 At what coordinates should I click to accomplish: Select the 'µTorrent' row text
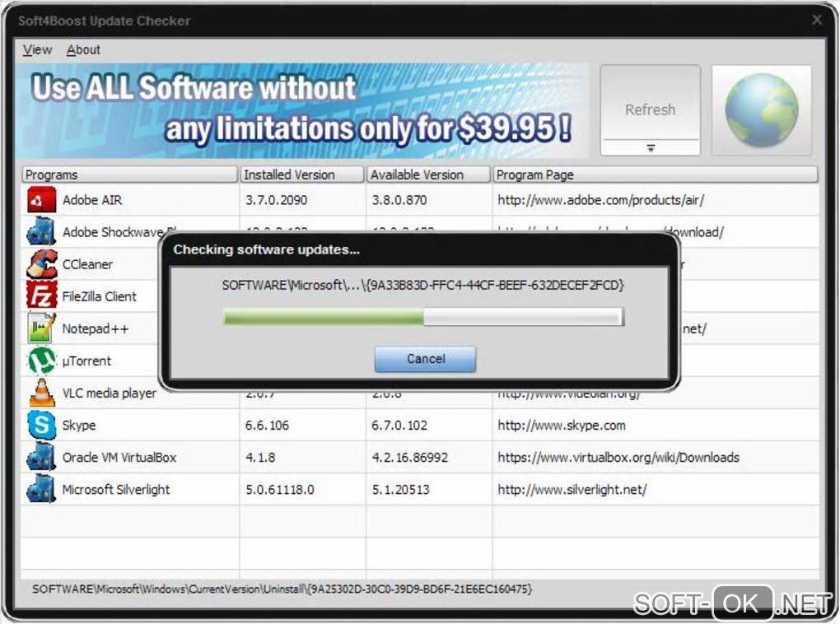pos(86,361)
